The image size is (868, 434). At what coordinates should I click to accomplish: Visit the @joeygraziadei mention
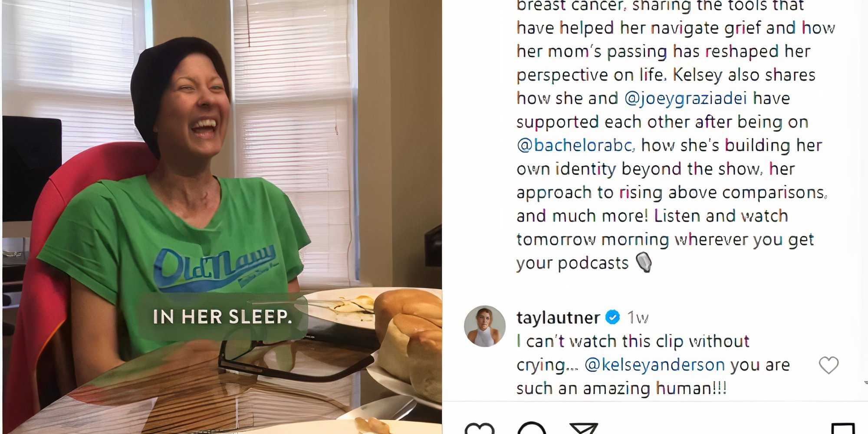point(686,99)
